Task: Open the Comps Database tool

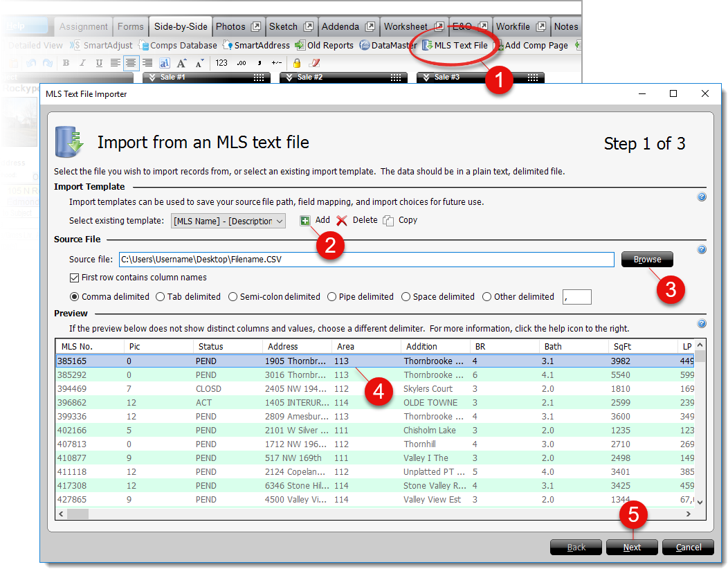Action: [x=178, y=46]
